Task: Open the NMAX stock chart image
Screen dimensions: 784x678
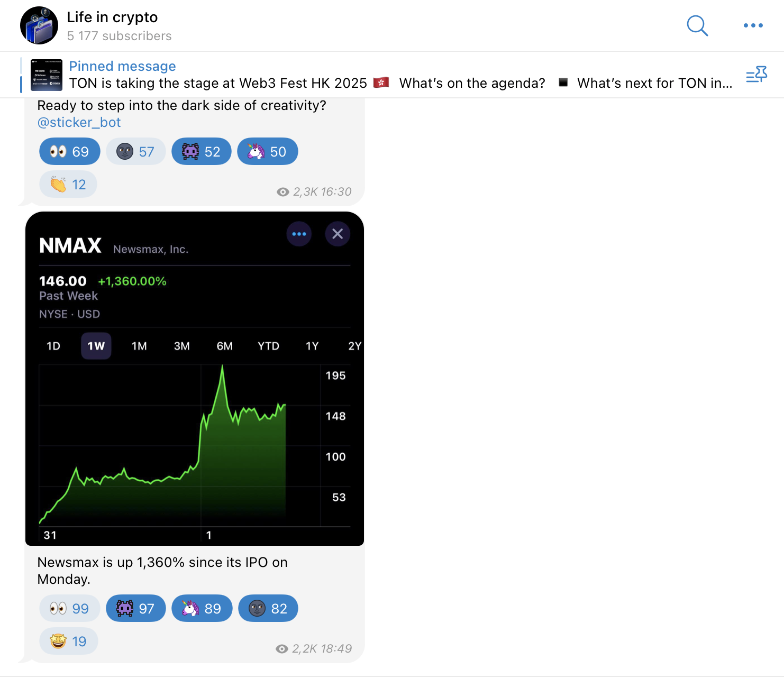Action: click(x=195, y=379)
